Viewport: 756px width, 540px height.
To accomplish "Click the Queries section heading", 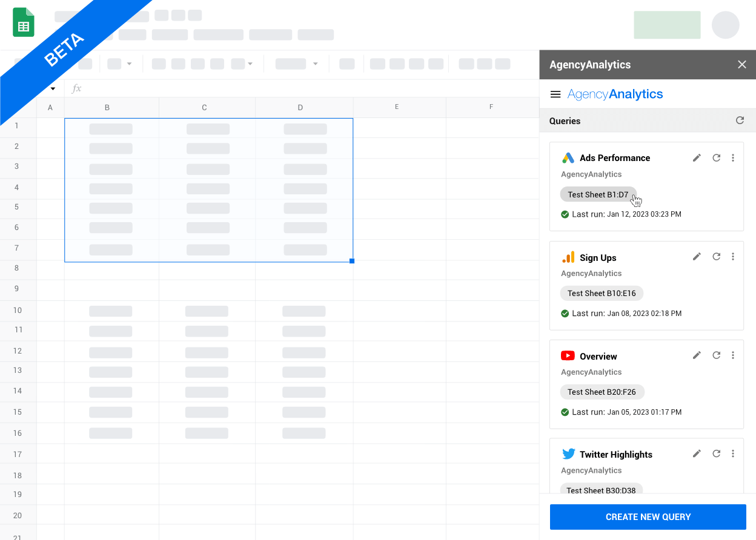I will point(565,121).
